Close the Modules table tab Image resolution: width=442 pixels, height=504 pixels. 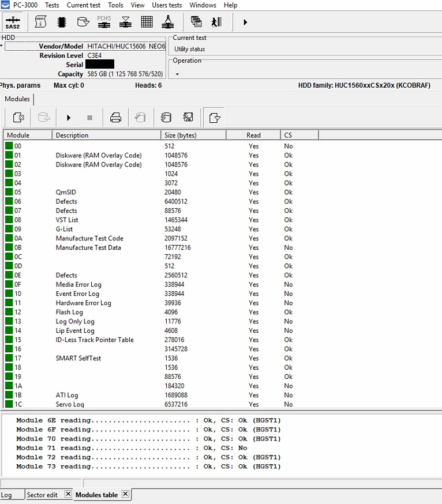point(125,494)
